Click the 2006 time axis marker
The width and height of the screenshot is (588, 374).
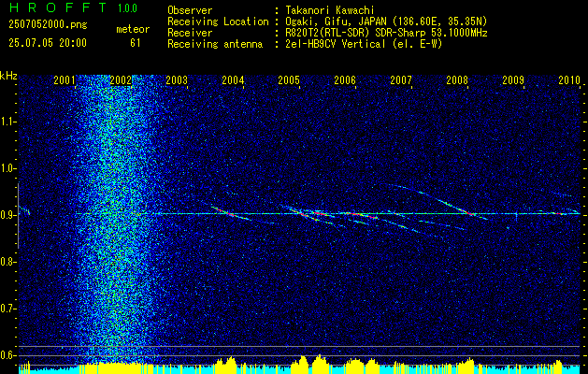coord(345,79)
